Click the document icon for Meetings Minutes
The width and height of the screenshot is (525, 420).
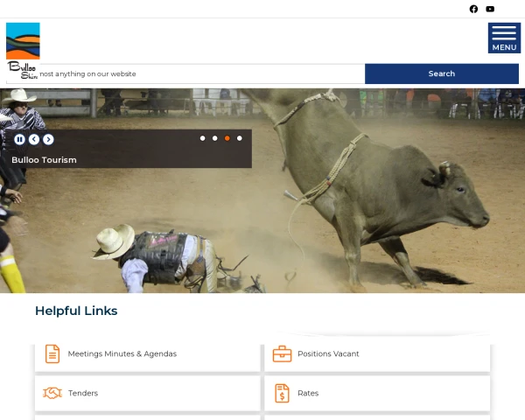tap(52, 353)
